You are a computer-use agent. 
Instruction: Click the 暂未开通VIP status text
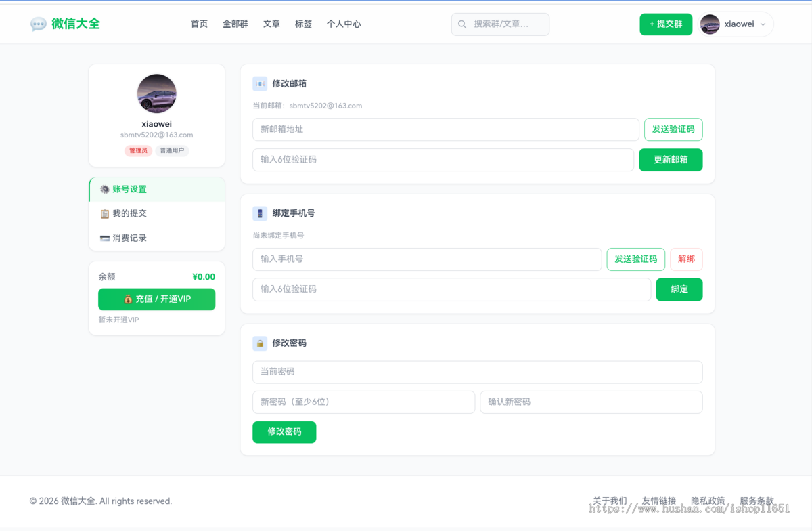tap(119, 320)
